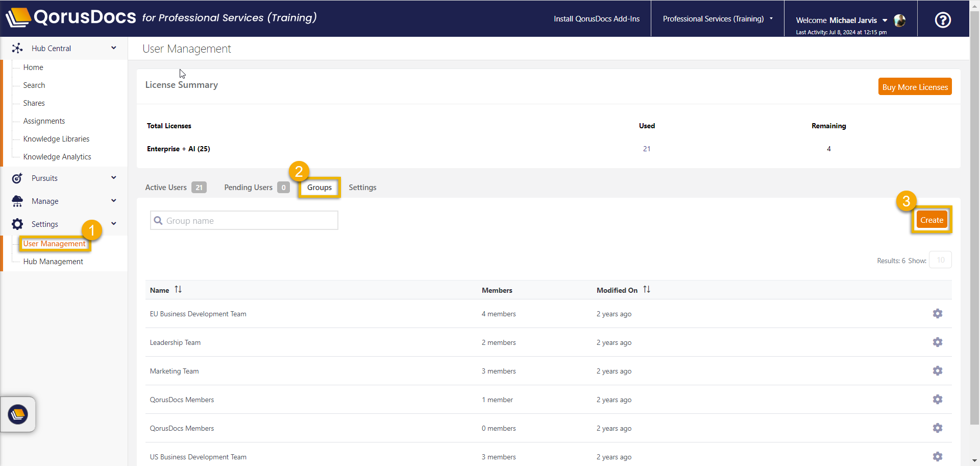Open gear options for Marketing Team
980x466 pixels.
(938, 371)
